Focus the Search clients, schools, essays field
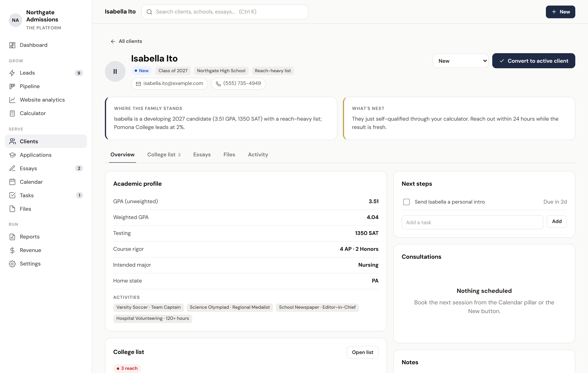The image size is (588, 373). click(x=225, y=12)
